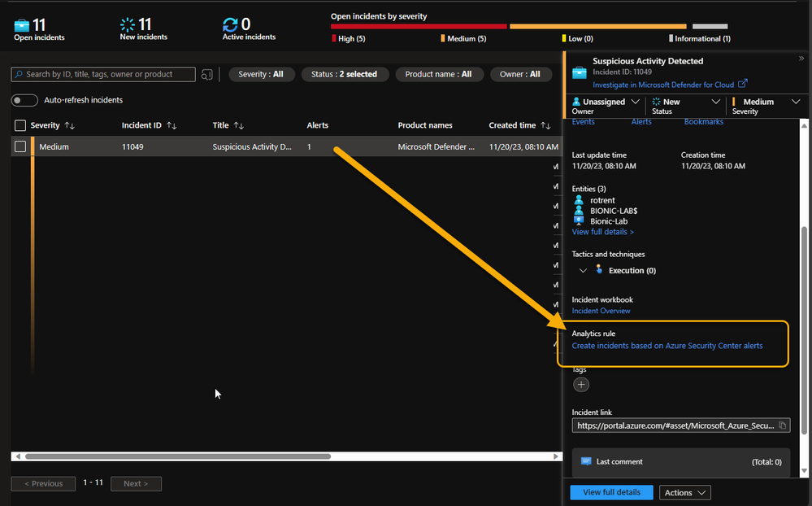Switch to the Alerts tab in details pane
This screenshot has height=506, width=812.
click(x=641, y=122)
